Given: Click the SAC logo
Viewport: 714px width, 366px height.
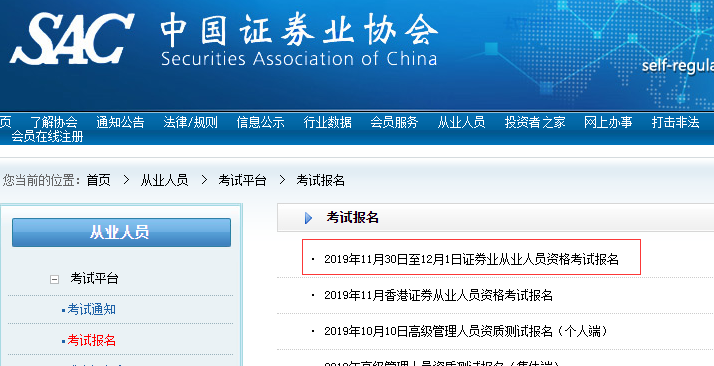Looking at the screenshot, I should [71, 39].
